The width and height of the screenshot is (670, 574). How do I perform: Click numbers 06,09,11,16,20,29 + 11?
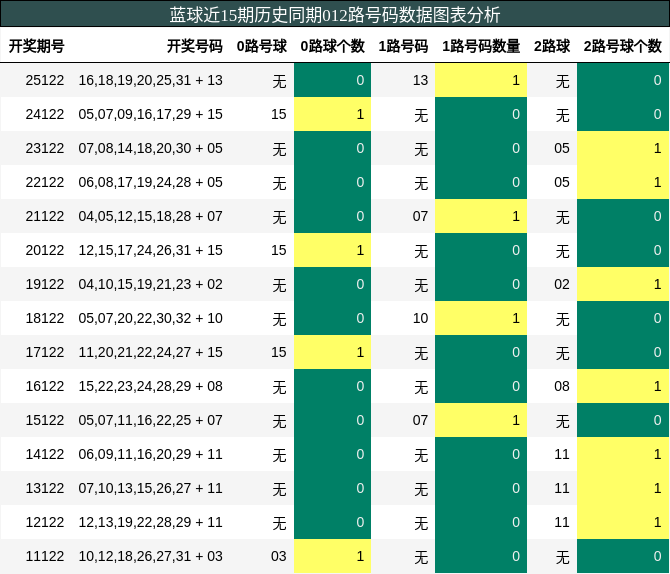(150, 454)
